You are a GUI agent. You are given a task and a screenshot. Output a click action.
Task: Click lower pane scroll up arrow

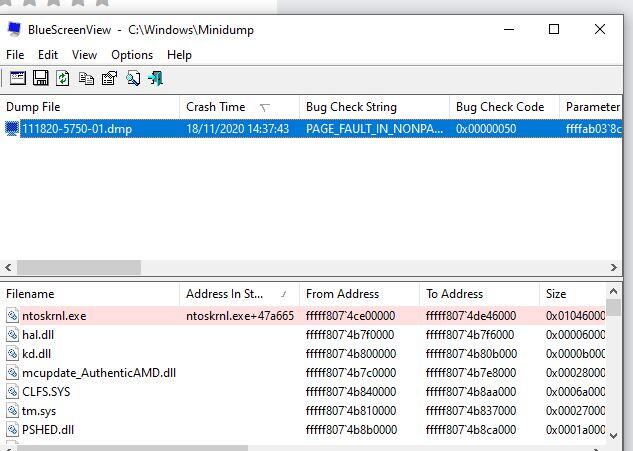(614, 291)
